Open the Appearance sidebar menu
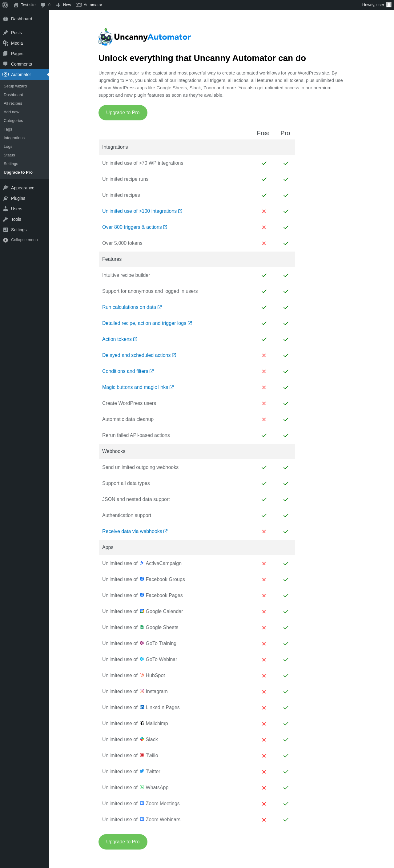 pos(22,188)
